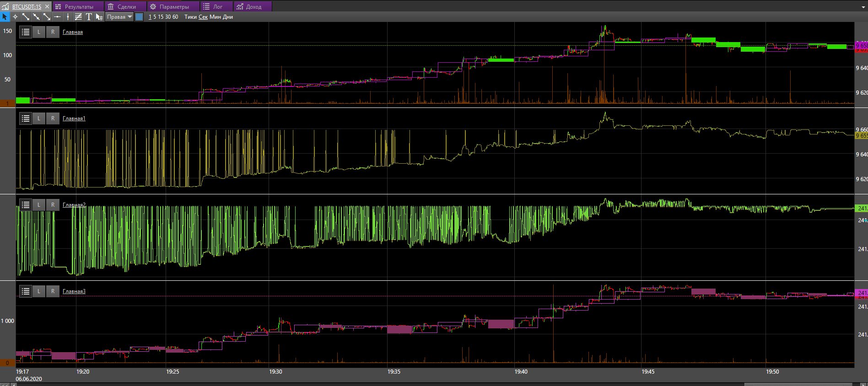The height and width of the screenshot is (386, 868).
Task: Toggle the R axis button on Главная3
Action: click(53, 291)
